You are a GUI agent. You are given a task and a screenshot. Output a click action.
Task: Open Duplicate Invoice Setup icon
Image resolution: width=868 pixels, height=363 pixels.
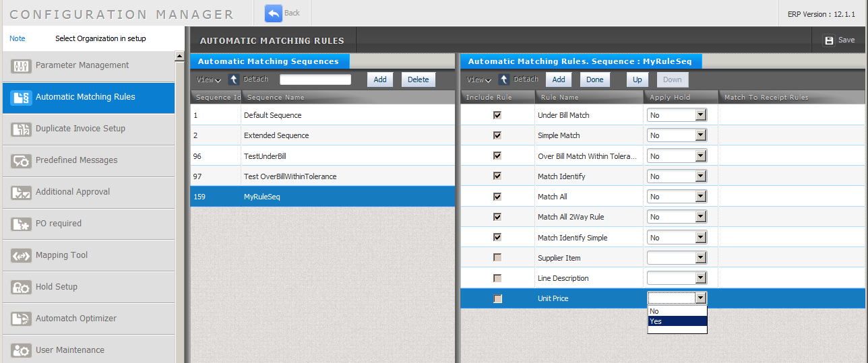tap(22, 129)
